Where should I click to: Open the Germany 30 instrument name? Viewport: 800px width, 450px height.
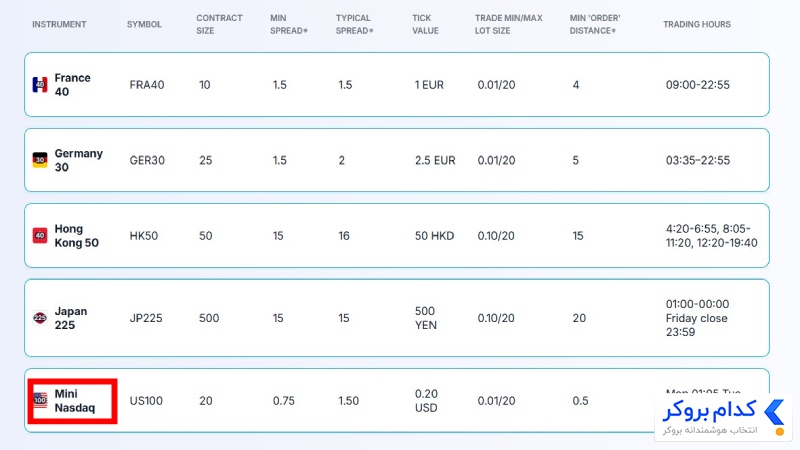click(x=79, y=160)
